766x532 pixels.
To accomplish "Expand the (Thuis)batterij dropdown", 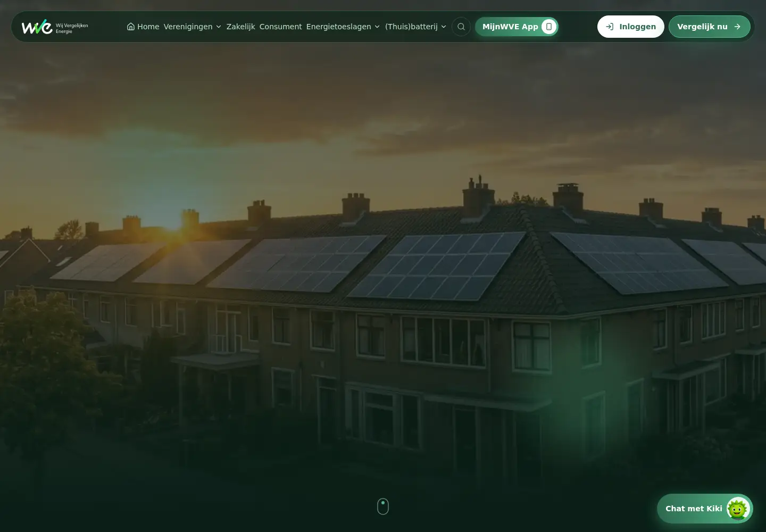I will (x=415, y=27).
